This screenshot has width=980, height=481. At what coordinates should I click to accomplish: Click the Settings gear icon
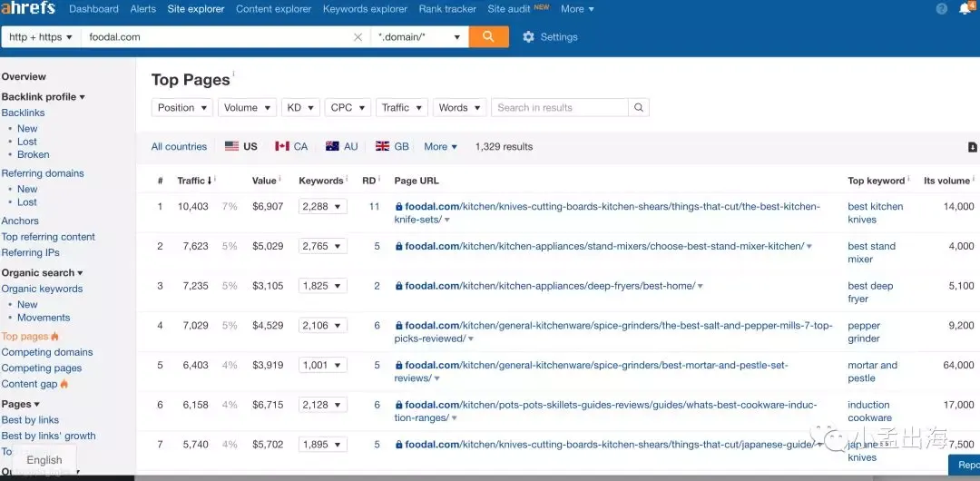[529, 37]
